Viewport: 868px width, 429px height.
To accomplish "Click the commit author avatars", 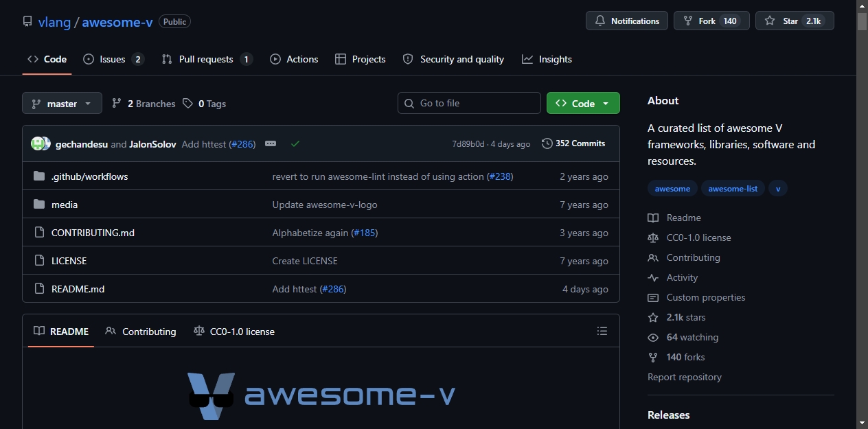I will click(41, 143).
